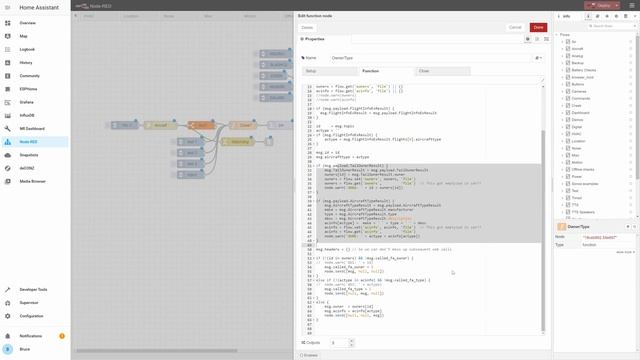This screenshot has height=360, width=640.
Task: Expand the Location flow tree item
Action: [x=562, y=141]
